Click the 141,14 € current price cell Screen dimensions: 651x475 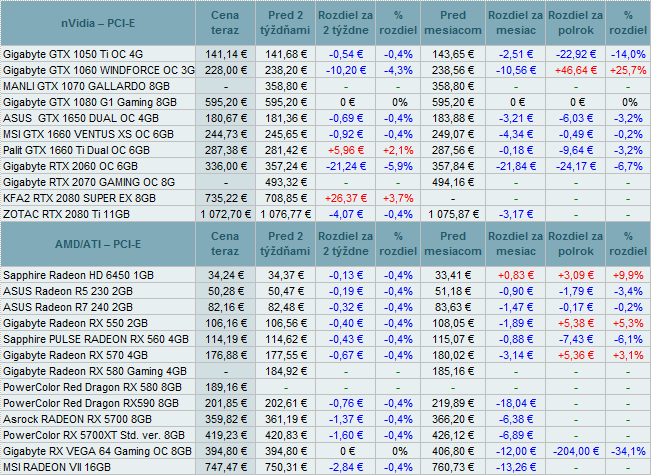coord(226,54)
